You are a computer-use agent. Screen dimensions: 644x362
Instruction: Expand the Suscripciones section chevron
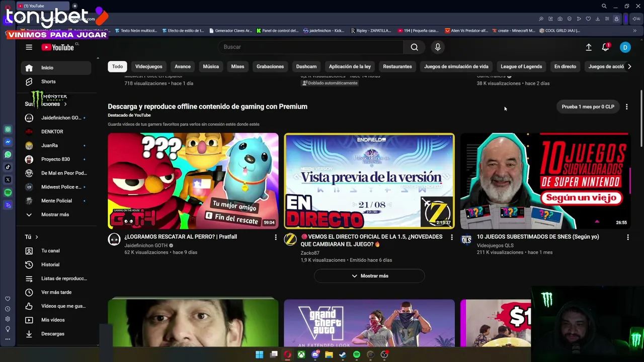click(x=65, y=104)
